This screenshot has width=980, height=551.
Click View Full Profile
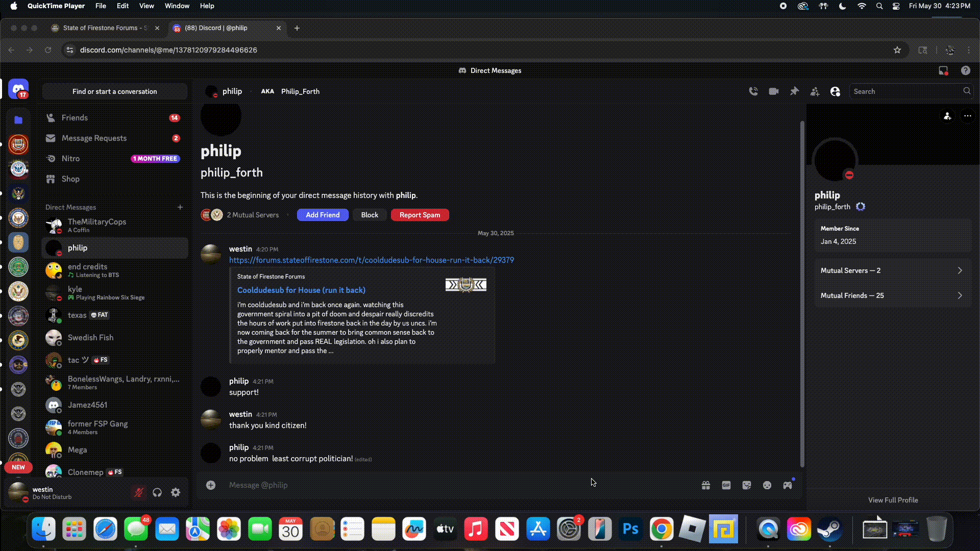(x=893, y=500)
